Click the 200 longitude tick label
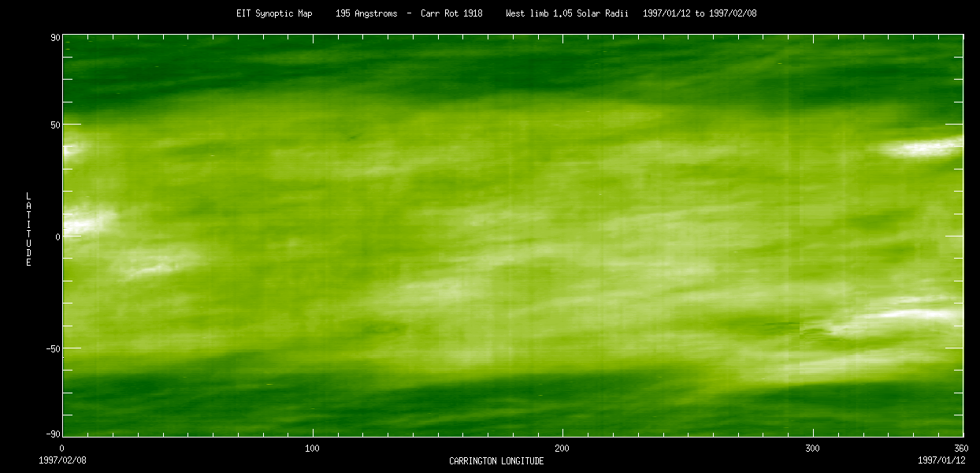This screenshot has width=980, height=473. pos(562,448)
